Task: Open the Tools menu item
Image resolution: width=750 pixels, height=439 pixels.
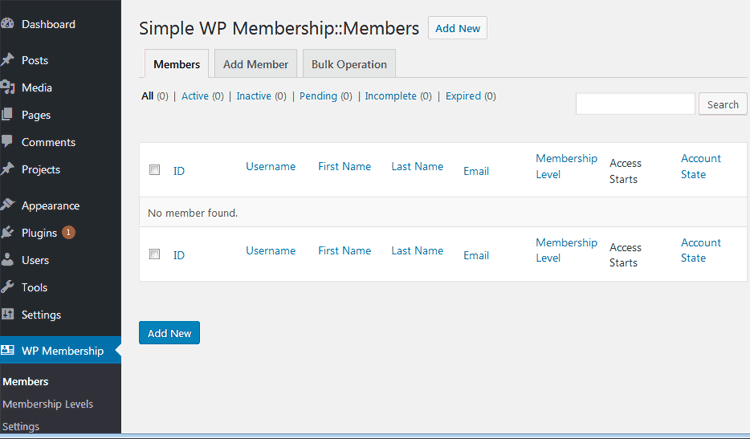Action: (34, 287)
